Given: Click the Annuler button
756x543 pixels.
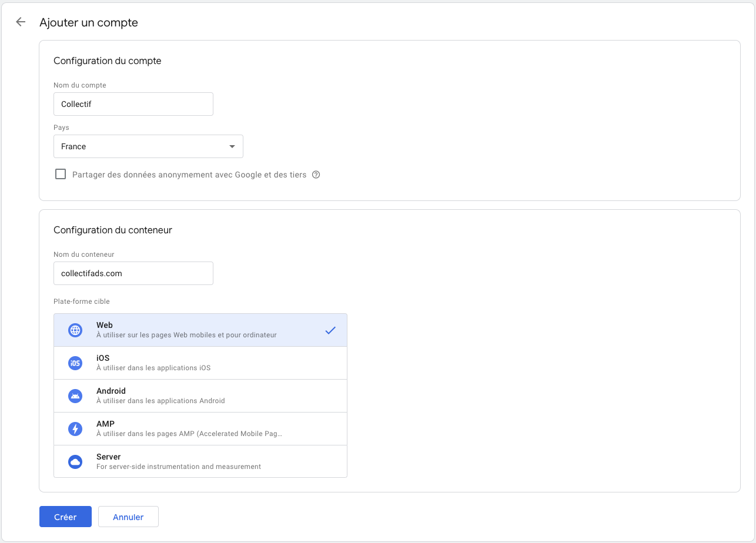Looking at the screenshot, I should click(x=128, y=517).
